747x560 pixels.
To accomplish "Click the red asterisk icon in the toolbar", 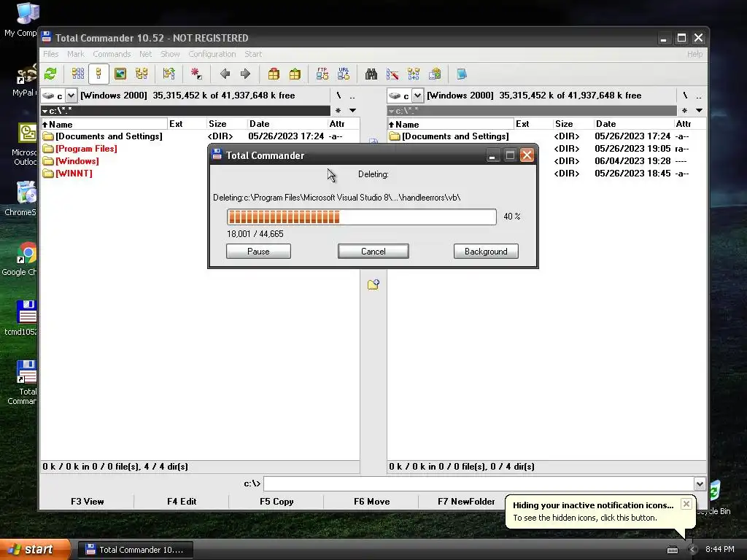I will point(196,74).
